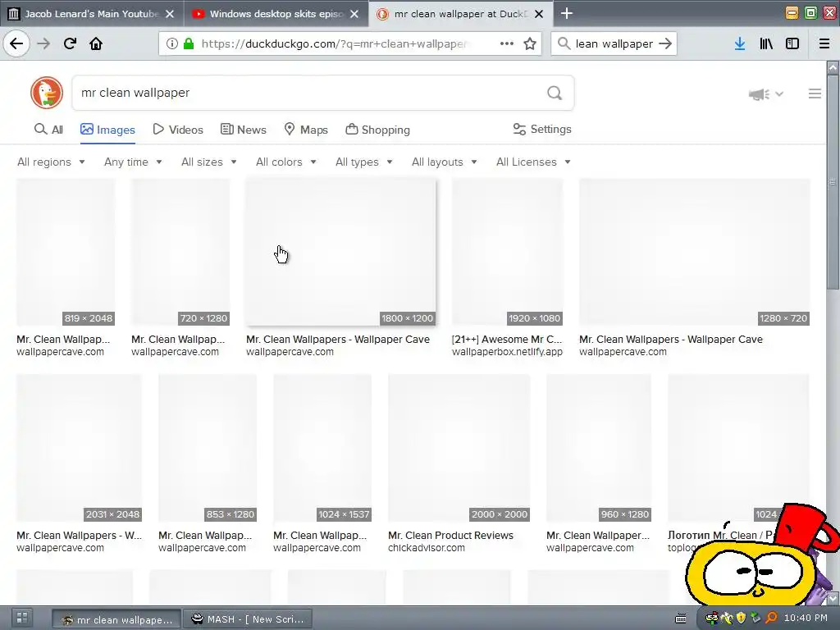Select the Images results tab

click(x=107, y=129)
